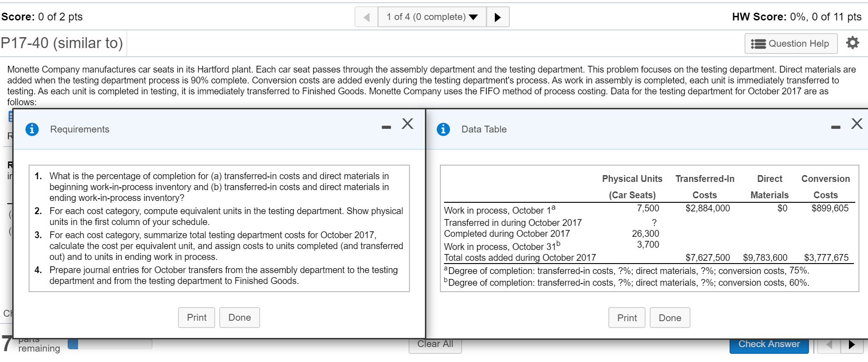Click the 'HW Score: 0%, 0 of 11 pts' text
Screen dimensions: 868x362
[797, 17]
